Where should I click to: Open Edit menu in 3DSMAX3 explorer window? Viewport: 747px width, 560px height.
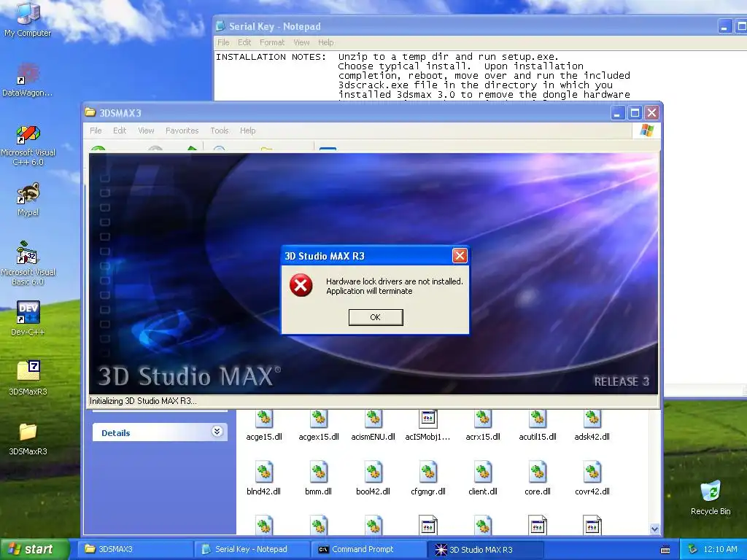click(x=120, y=131)
